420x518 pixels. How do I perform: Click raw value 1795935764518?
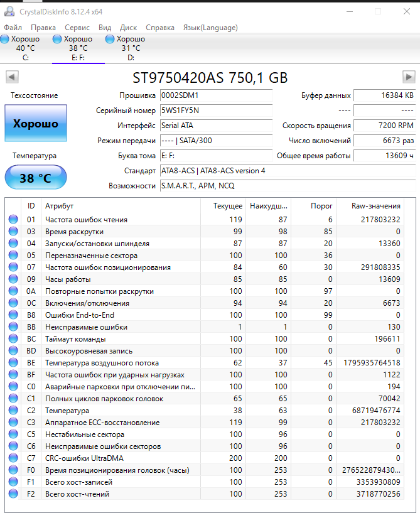(x=372, y=363)
